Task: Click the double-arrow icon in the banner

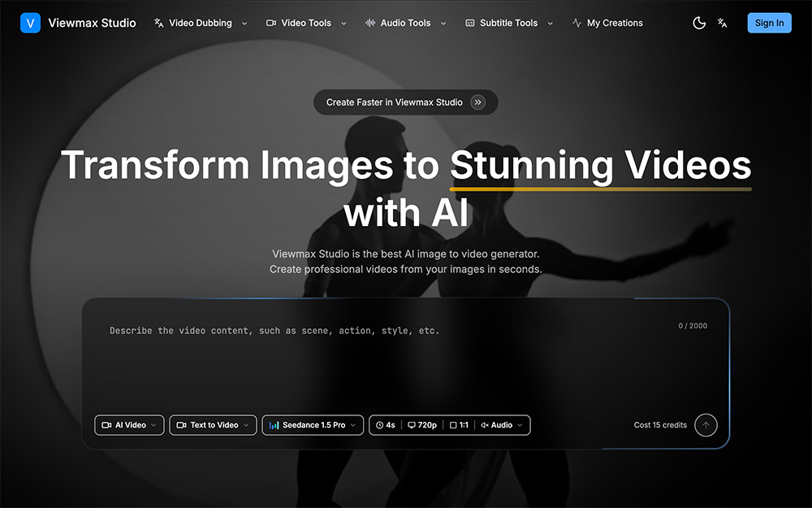Action: tap(477, 102)
